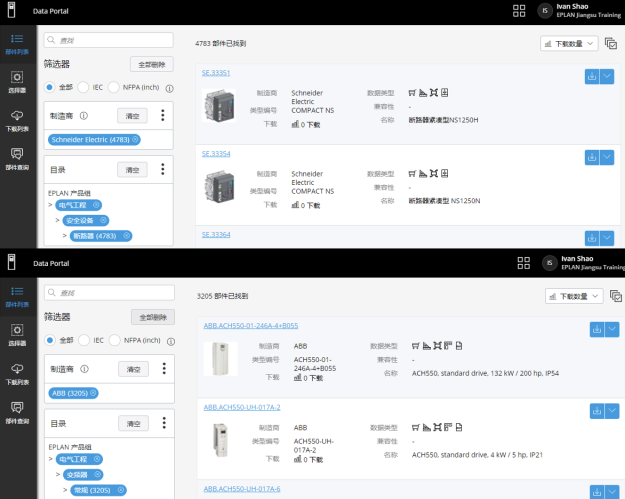This screenshot has width=625, height=499.
Task: Remove the Schneider Electric (4783) filter chip
Action: [x=135, y=139]
